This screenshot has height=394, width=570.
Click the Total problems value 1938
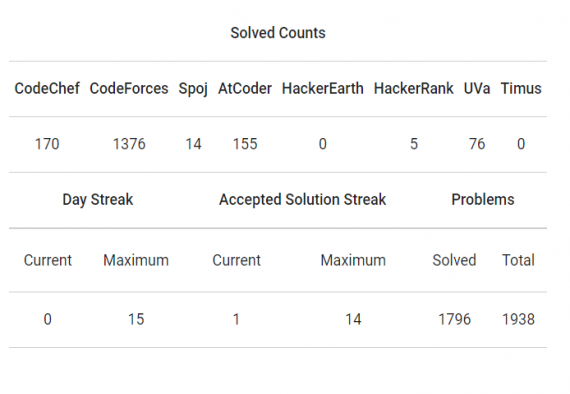click(518, 320)
